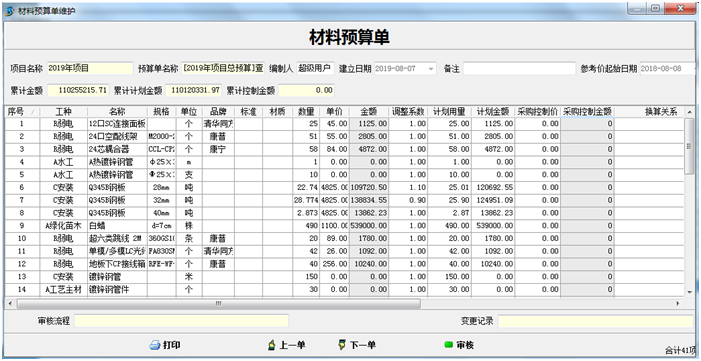This screenshot has width=701, height=361.
Task: Click the 0.90 adjustment coefficient cell
Action: click(x=408, y=200)
